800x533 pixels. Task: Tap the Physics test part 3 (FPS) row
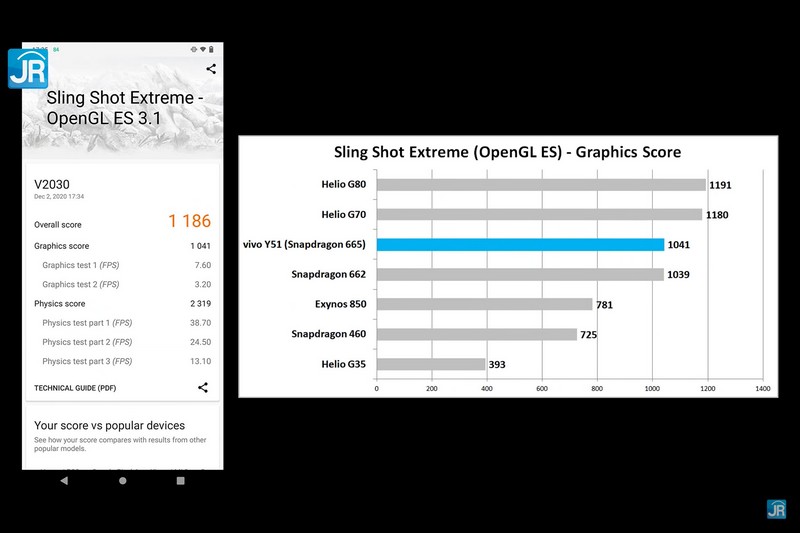click(x=122, y=361)
